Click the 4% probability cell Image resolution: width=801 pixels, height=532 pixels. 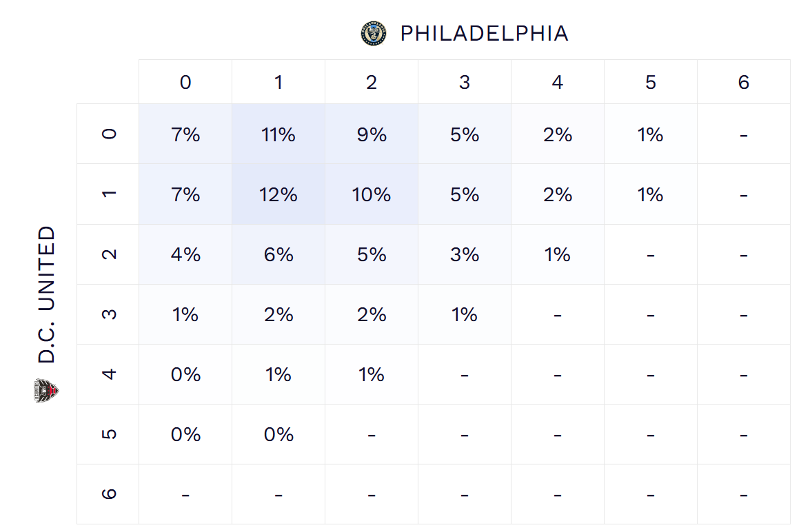point(185,254)
